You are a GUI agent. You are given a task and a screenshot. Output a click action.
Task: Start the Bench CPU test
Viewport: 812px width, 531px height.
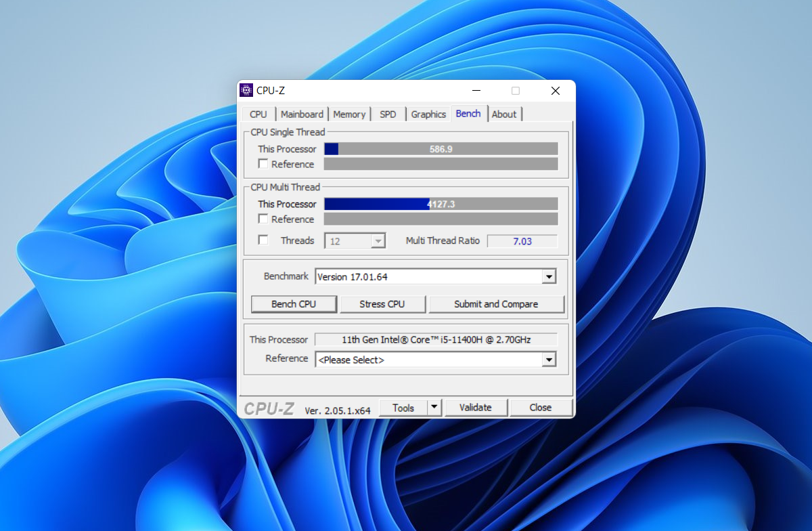point(294,304)
